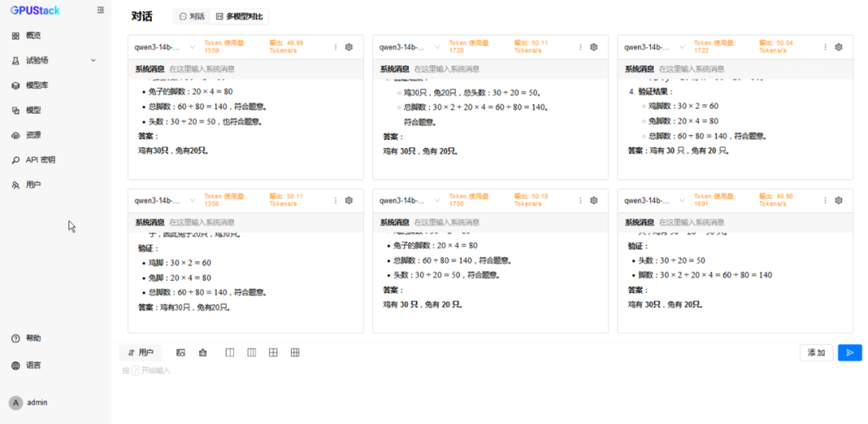
Task: Click the admin account avatar
Action: pyautogui.click(x=15, y=403)
